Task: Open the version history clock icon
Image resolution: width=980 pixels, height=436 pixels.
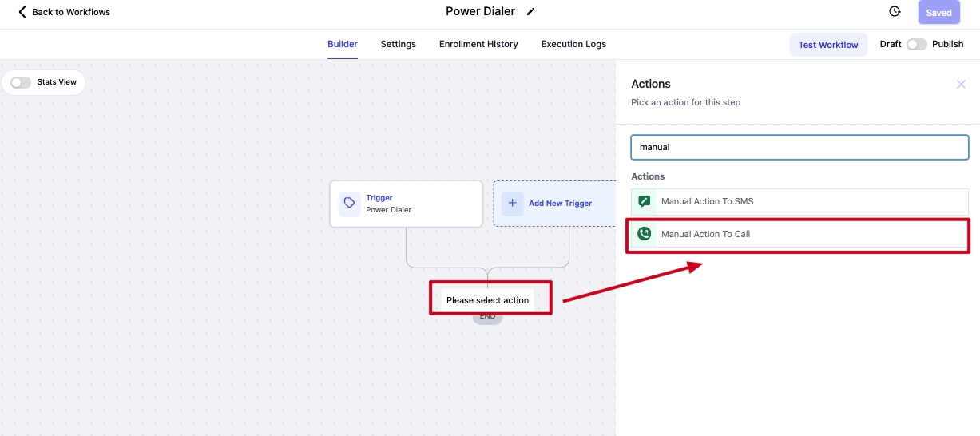Action: pos(895,12)
